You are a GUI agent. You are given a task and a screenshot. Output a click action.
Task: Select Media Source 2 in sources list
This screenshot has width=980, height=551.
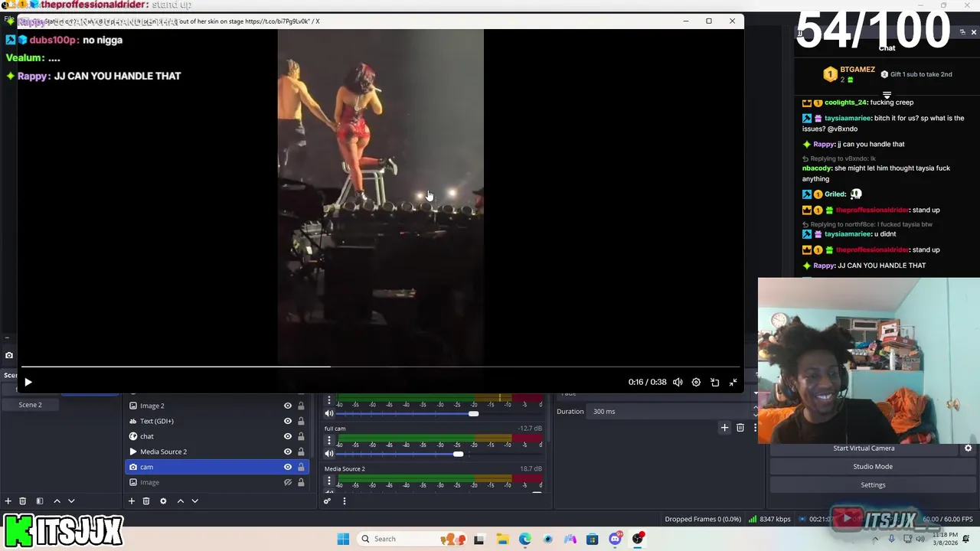click(217, 452)
